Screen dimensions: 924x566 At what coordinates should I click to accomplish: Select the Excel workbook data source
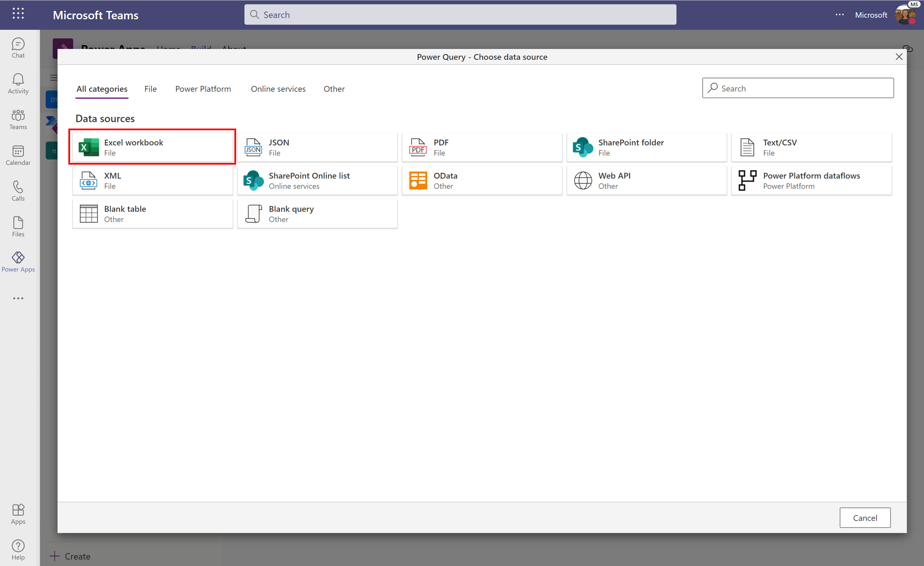(x=152, y=146)
